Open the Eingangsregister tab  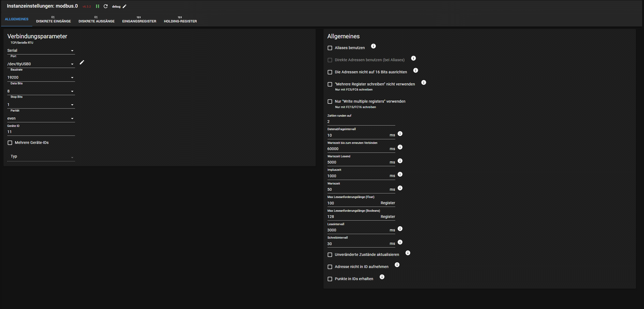click(139, 20)
